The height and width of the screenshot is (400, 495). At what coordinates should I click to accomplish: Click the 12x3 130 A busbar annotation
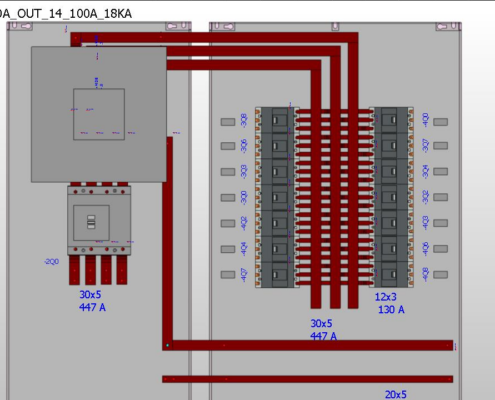(x=390, y=303)
